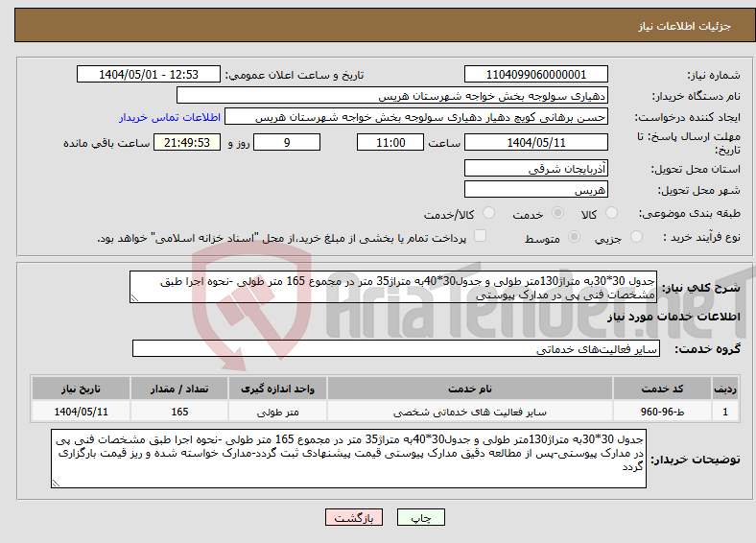Select the خدمت radio button

coord(557,213)
